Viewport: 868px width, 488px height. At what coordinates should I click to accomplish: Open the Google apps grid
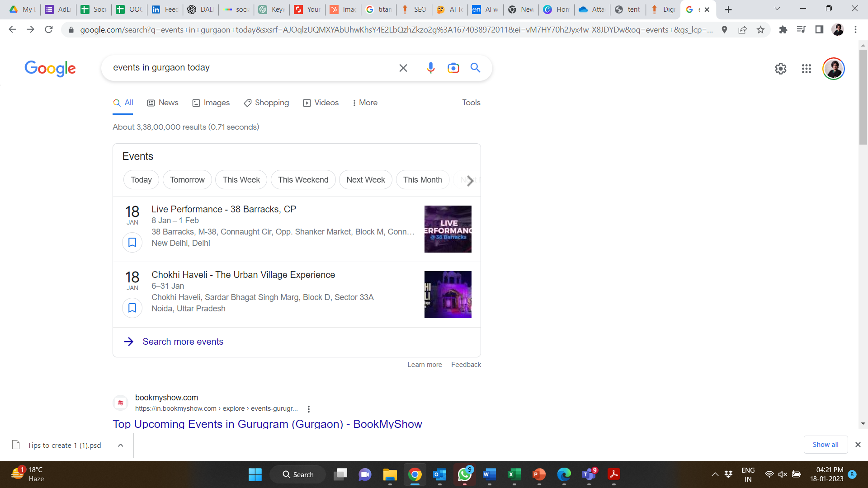point(807,69)
